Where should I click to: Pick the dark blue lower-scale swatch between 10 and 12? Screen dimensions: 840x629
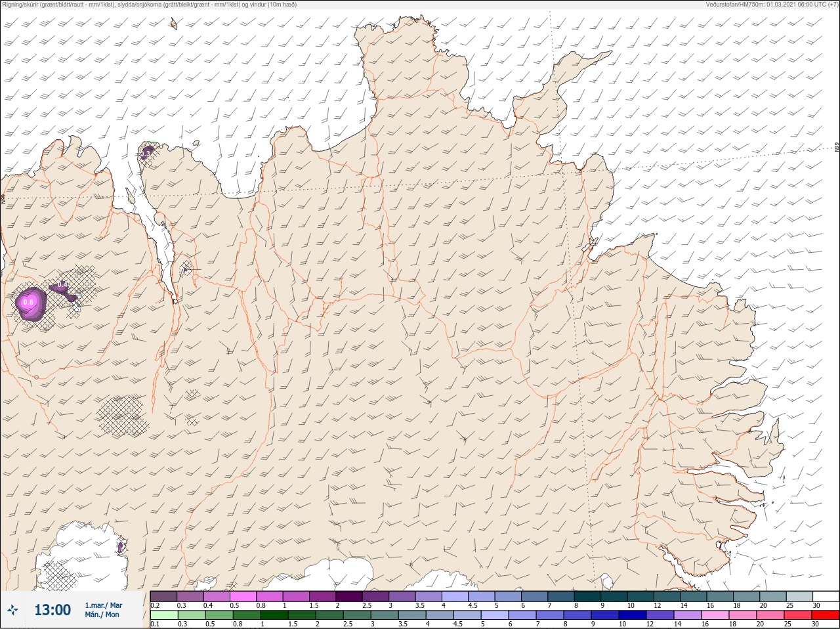[x=633, y=615]
